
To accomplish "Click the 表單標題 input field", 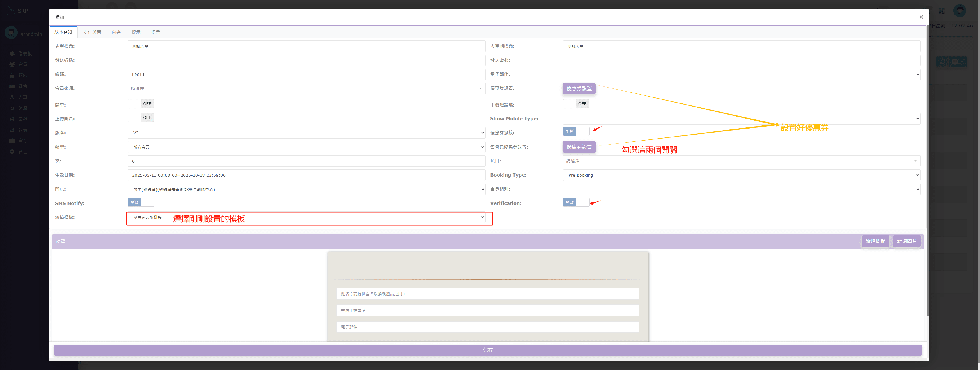I will tap(306, 46).
